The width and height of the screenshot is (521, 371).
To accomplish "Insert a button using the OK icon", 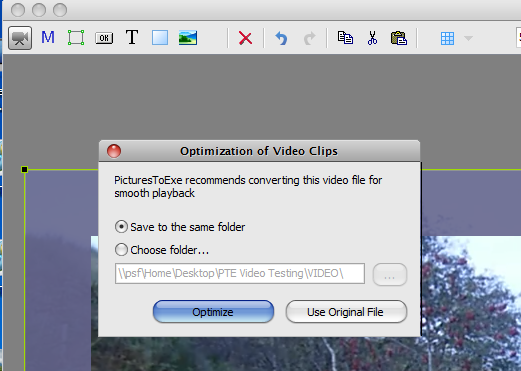I will [x=104, y=38].
